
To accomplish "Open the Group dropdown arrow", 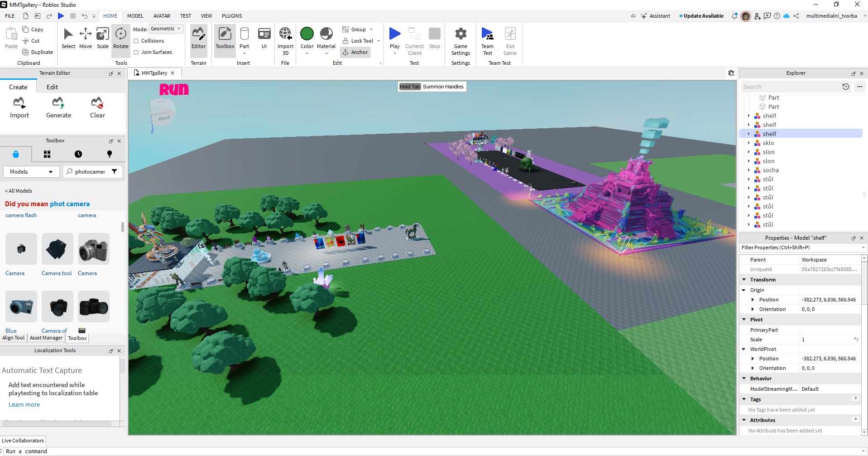I will [x=371, y=29].
